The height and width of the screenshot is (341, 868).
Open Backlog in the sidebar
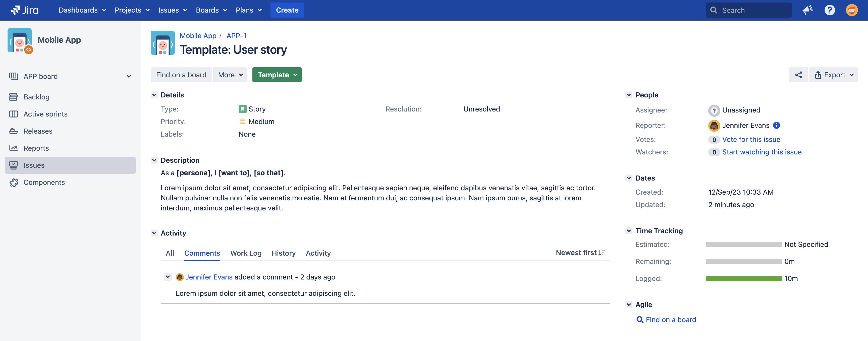[36, 97]
